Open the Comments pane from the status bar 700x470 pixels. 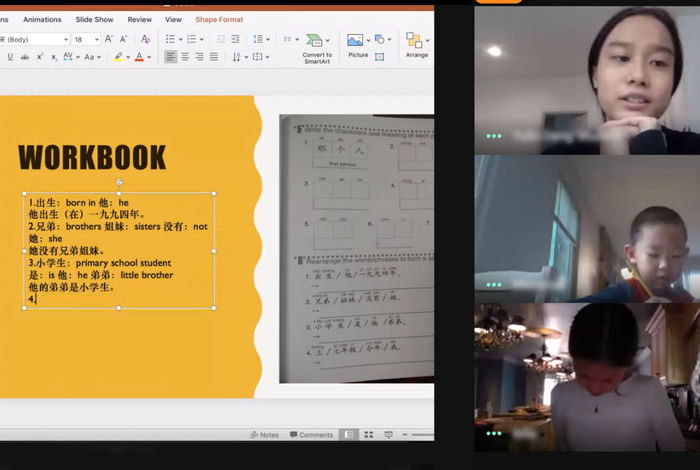311,435
